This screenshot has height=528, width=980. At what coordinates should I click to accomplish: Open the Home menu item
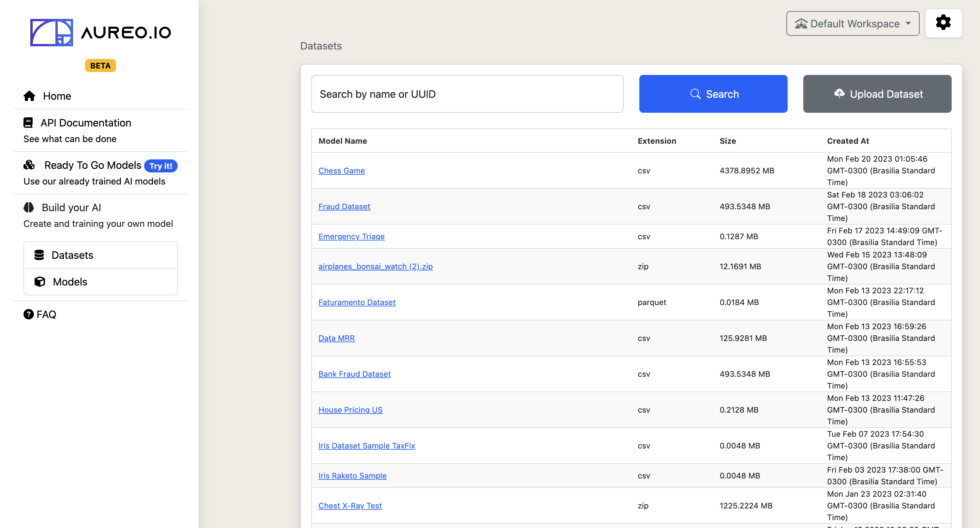click(100, 96)
